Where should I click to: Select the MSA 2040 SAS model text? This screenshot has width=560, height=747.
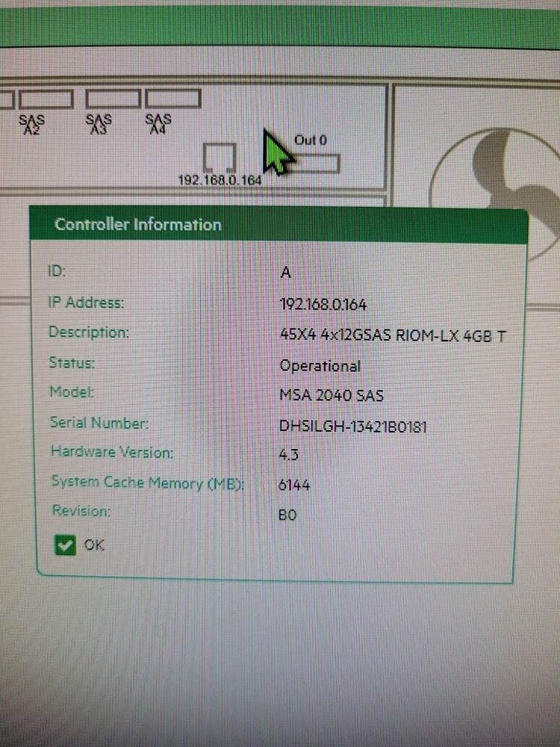click(331, 395)
